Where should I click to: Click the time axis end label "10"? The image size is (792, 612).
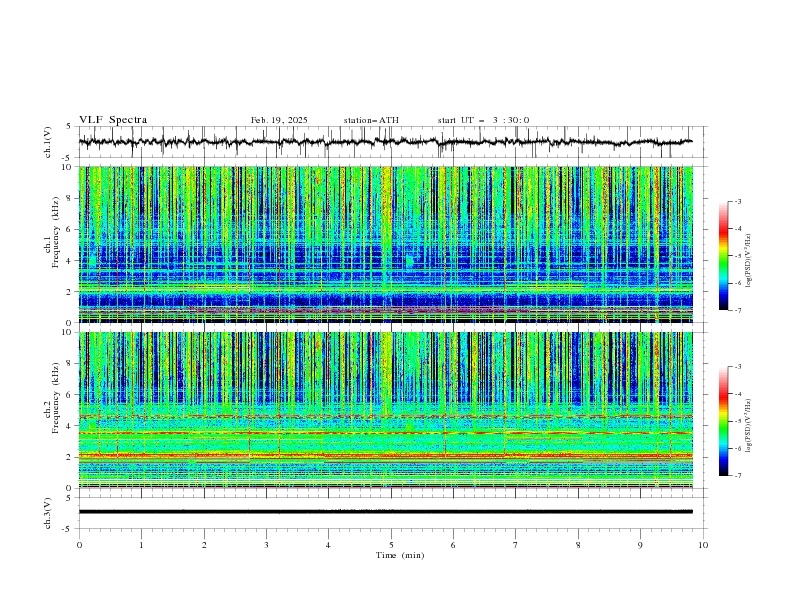click(703, 545)
